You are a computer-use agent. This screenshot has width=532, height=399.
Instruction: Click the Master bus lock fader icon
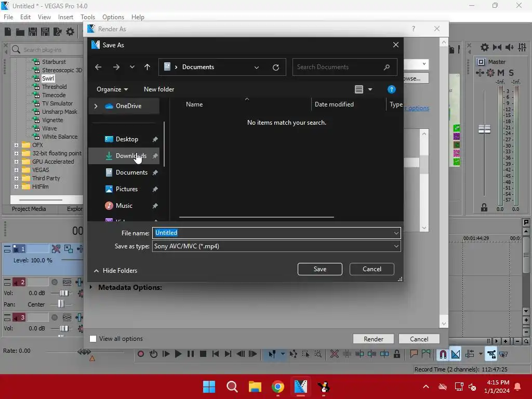(484, 208)
